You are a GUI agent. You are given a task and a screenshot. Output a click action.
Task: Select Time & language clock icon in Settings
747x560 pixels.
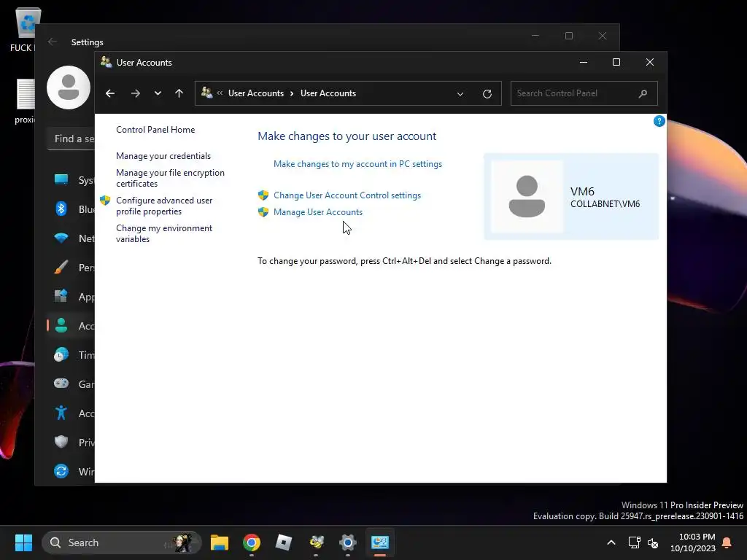pyautogui.click(x=61, y=355)
